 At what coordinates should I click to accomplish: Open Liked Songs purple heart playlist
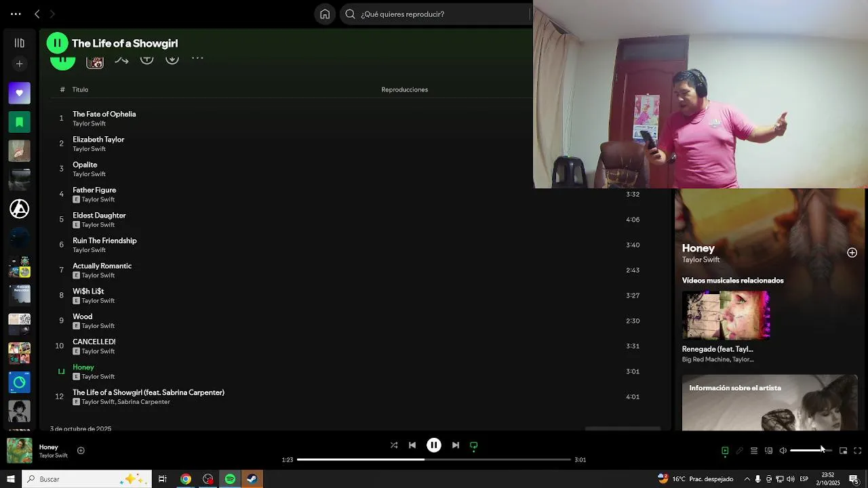[x=19, y=93]
